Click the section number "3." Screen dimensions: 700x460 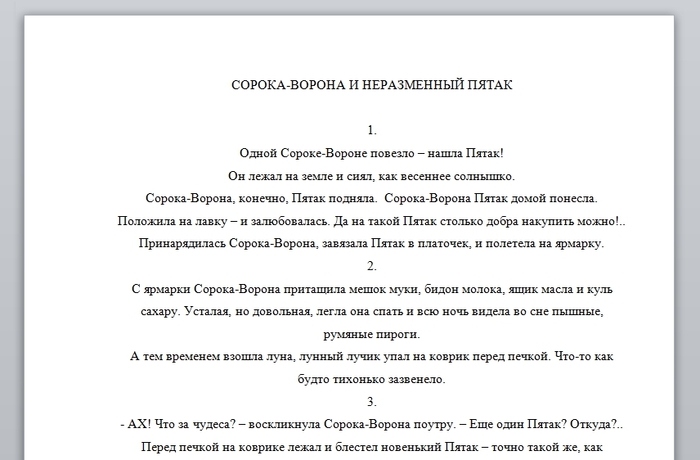pos(372,402)
